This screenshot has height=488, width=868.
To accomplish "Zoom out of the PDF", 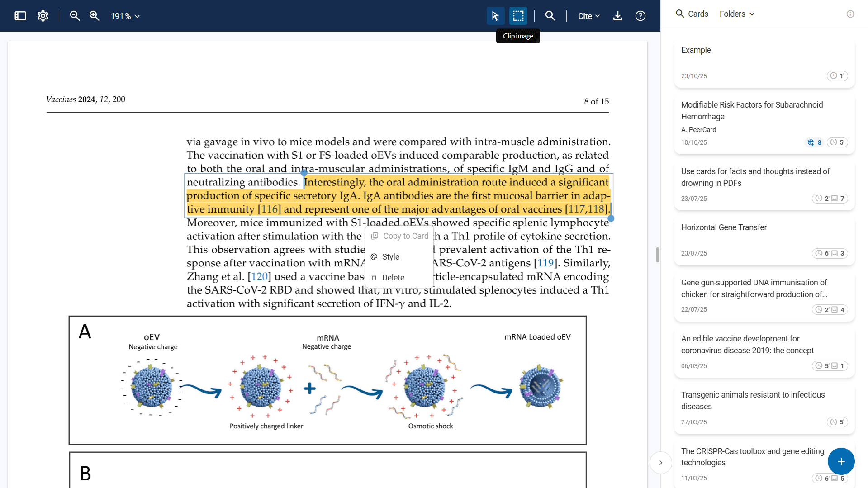I will tap(75, 16).
